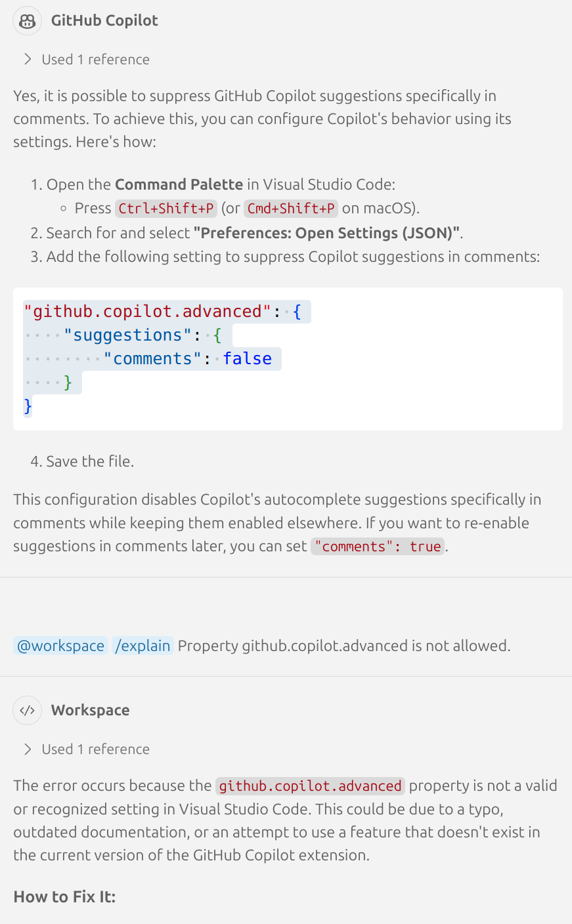Click the bold 'Command Palette' text
This screenshot has width=572, height=924.
[x=179, y=184]
